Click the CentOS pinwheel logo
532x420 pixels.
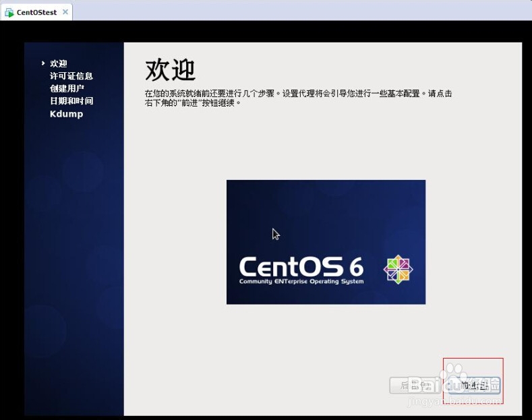[398, 270]
